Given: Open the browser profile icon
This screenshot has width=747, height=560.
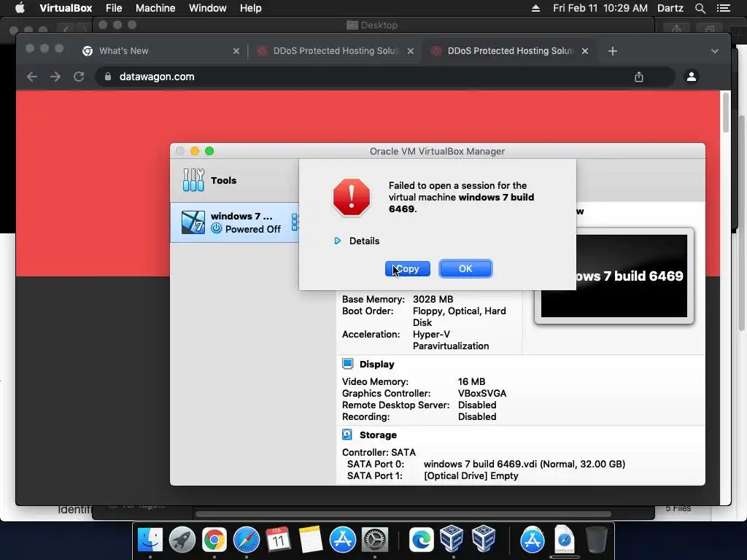Looking at the screenshot, I should point(692,77).
